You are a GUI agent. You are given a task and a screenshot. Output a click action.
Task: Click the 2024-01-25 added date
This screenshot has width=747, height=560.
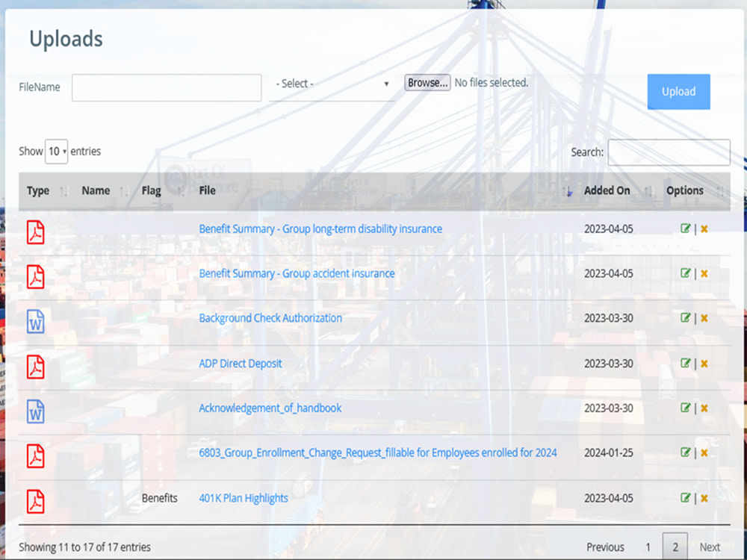coord(609,452)
